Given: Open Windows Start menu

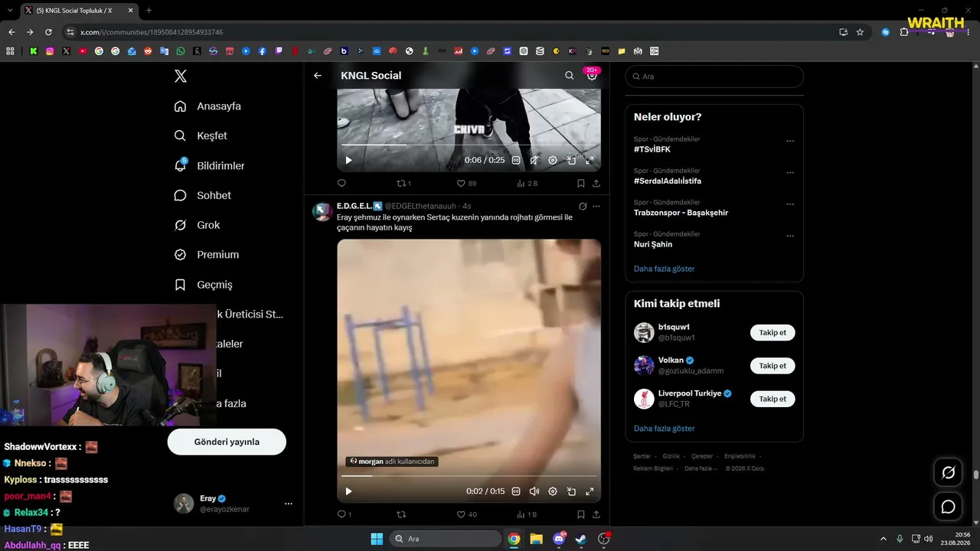Looking at the screenshot, I should point(377,539).
